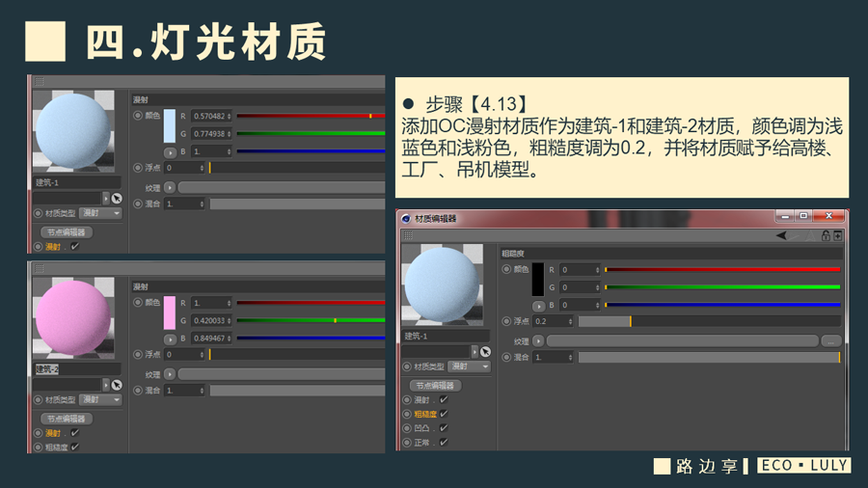Image resolution: width=868 pixels, height=488 pixels.
Task: Select the 粗糙度 channel in Material Editor window
Action: [425, 414]
